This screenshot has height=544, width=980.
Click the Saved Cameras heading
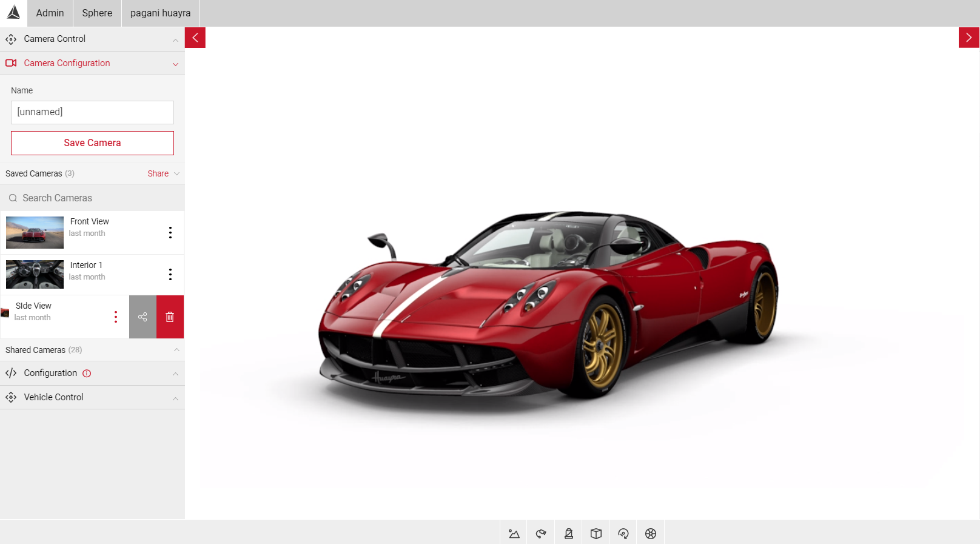(x=34, y=173)
